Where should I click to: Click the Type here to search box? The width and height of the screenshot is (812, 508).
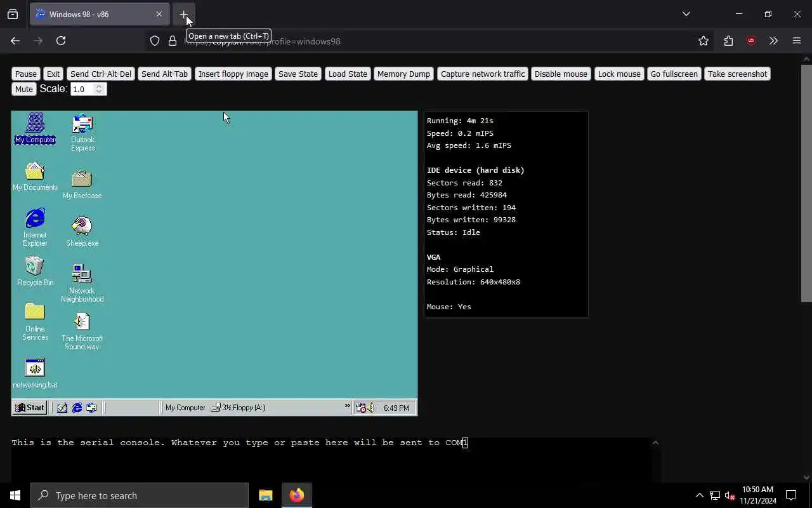pyautogui.click(x=140, y=495)
